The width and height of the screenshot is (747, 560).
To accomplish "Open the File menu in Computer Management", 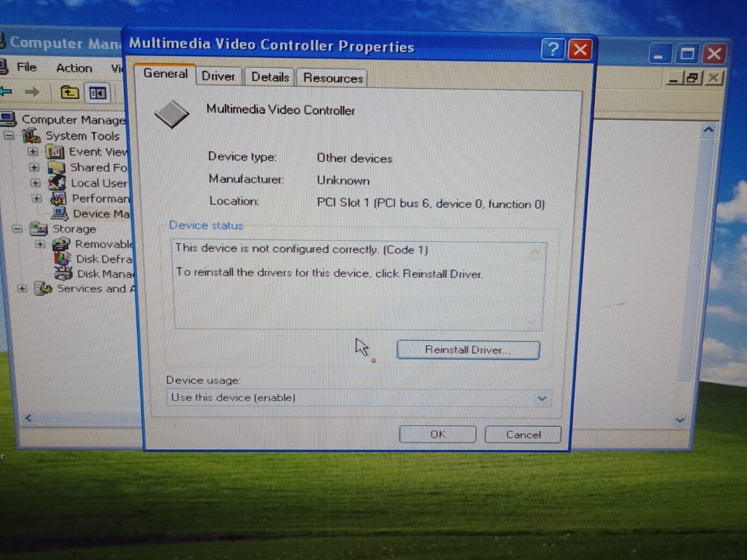I will tap(27, 67).
